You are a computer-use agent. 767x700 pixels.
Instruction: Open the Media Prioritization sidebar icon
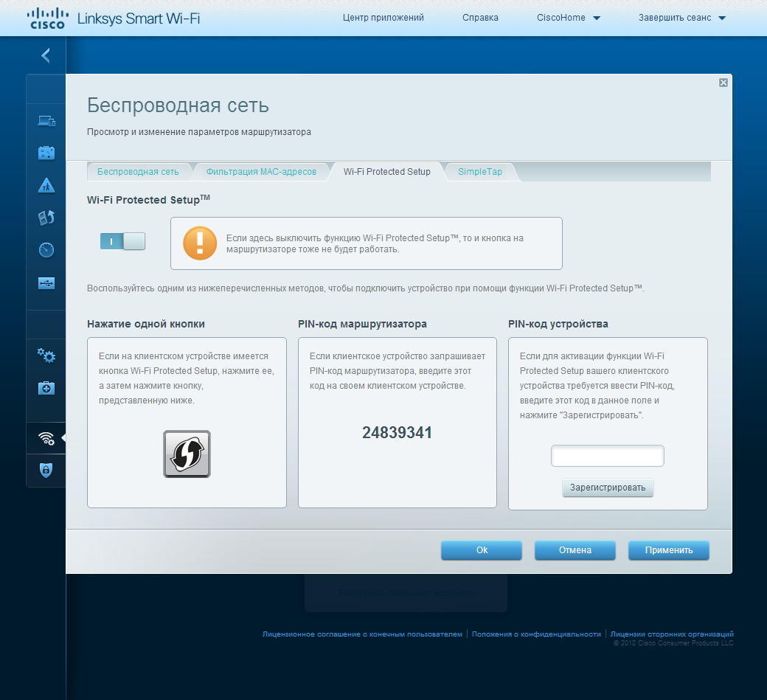click(46, 218)
